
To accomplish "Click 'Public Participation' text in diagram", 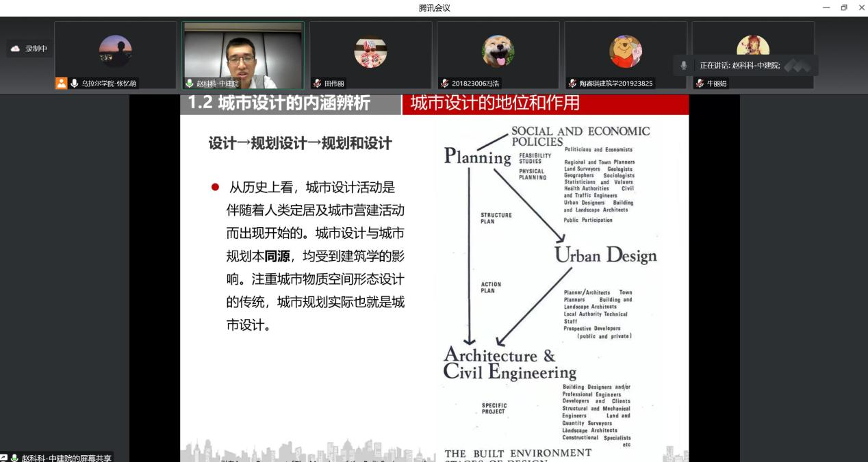I will tap(588, 220).
